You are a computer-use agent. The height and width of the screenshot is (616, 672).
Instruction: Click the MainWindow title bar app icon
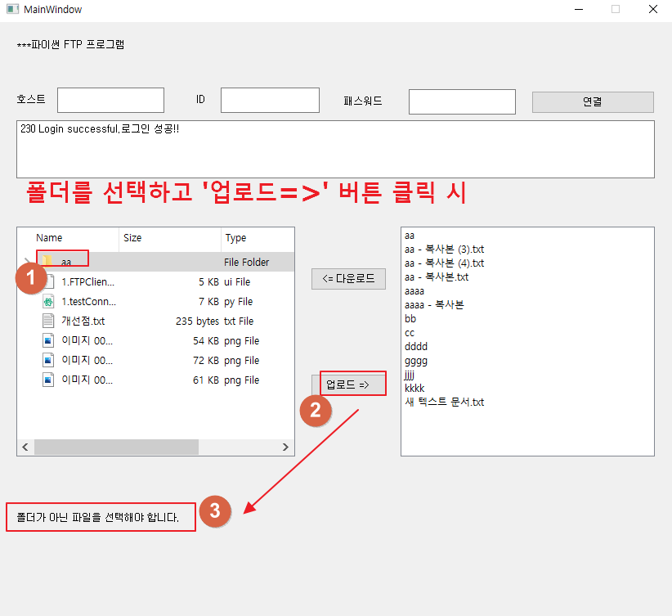coord(13,9)
